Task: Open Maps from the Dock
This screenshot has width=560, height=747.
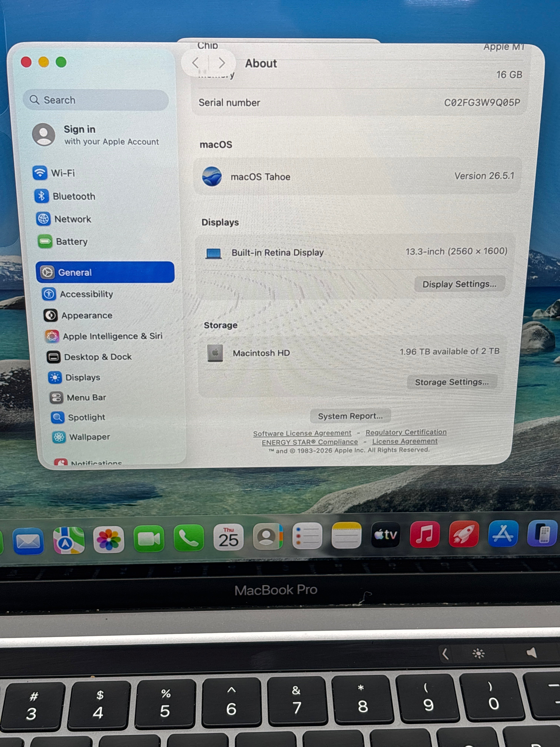Action: point(69,540)
